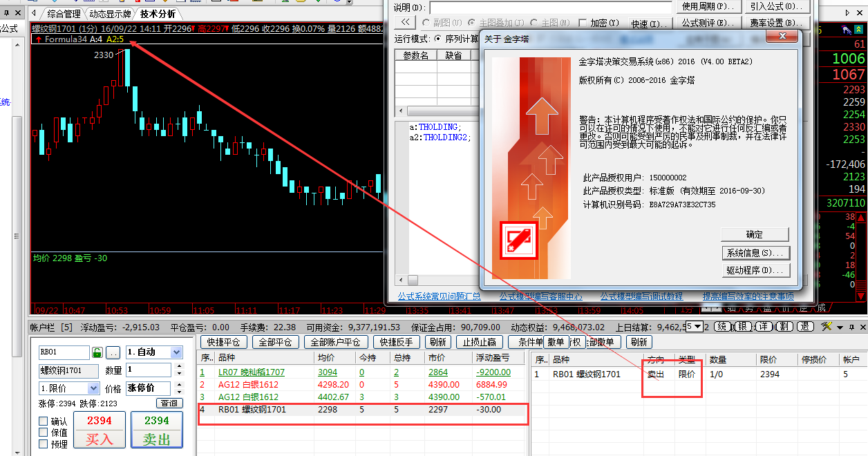868x456 pixels.
Task: Click the 统 round button in account bar
Action: point(721,326)
